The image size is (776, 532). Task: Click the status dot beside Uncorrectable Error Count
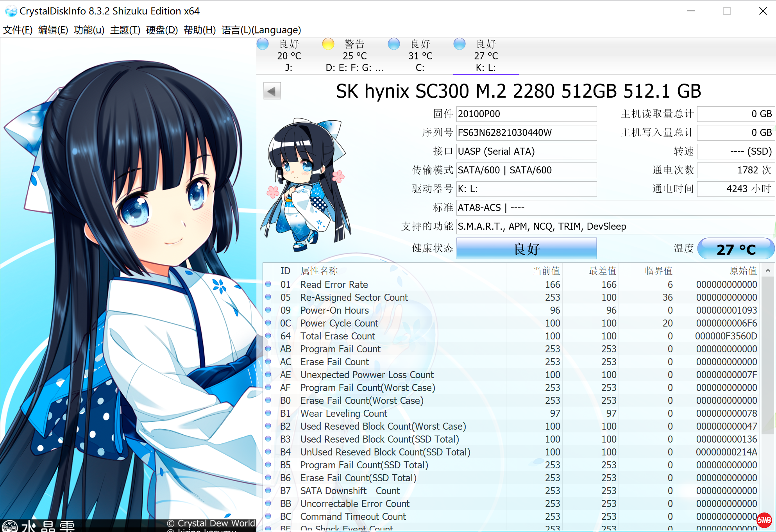[x=268, y=503]
